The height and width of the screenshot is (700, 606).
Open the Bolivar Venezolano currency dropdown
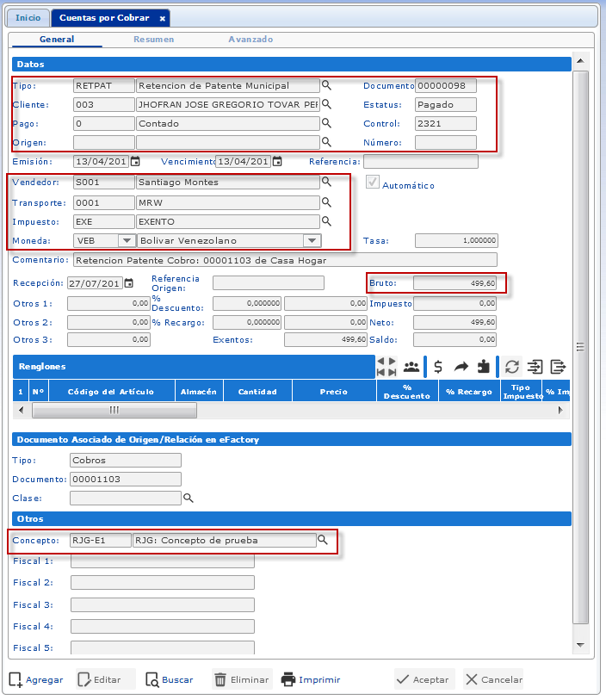tap(312, 241)
